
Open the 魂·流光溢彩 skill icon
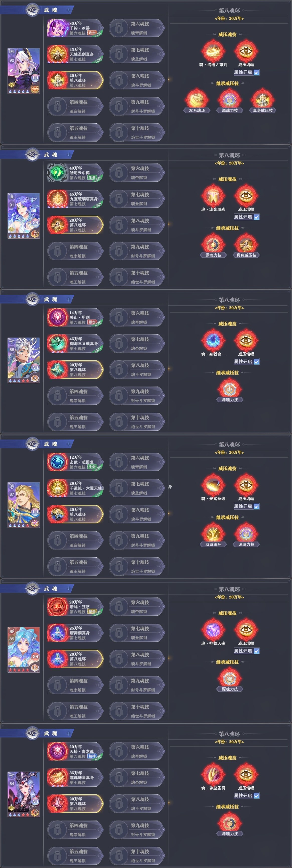click(x=213, y=196)
